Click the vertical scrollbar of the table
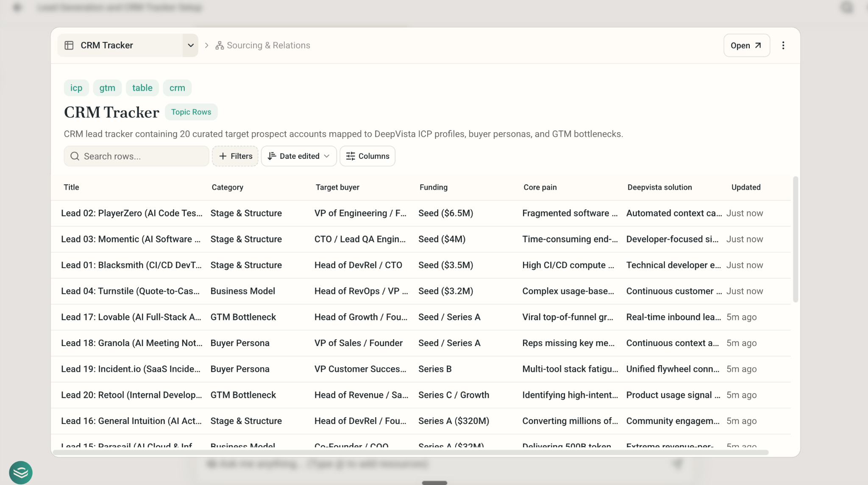Viewport: 868px width, 485px height. [796, 239]
